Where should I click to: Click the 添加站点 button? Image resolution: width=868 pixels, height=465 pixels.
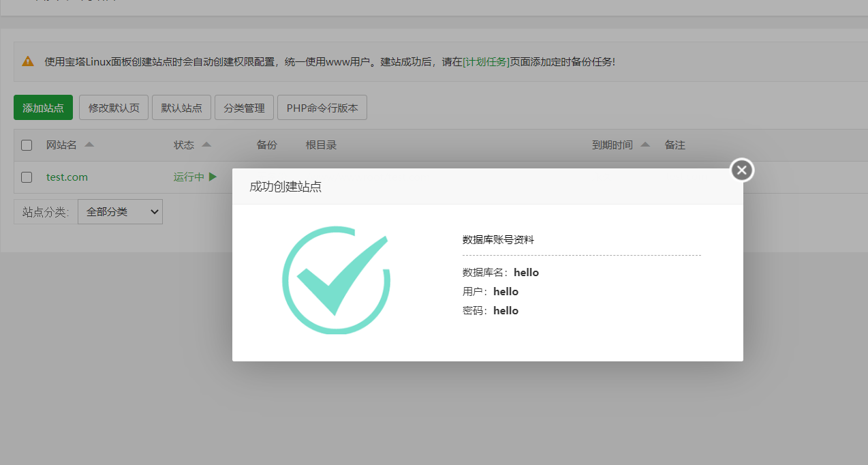(x=43, y=108)
